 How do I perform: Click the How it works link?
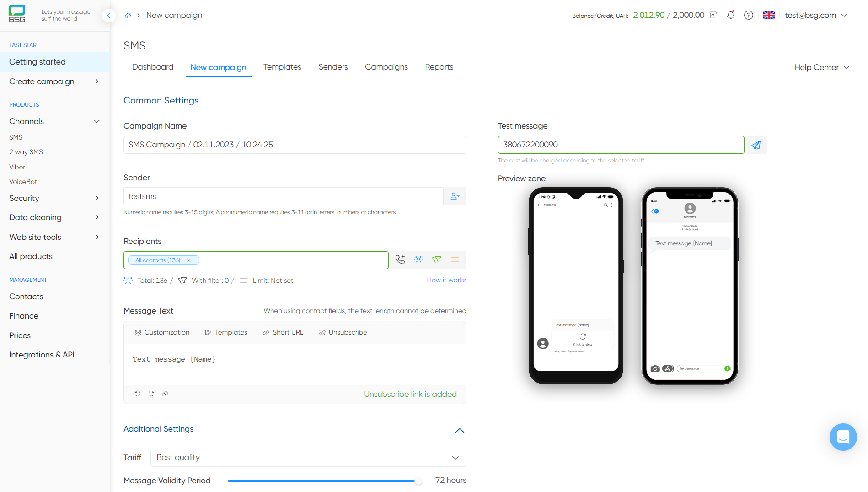click(x=446, y=280)
